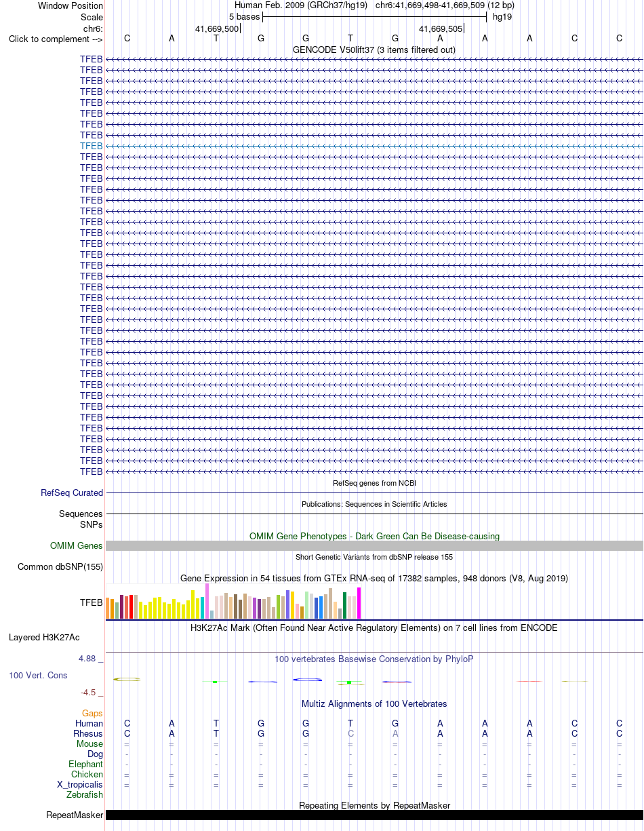Click the gray OMIM Genes item bar
This screenshot has height=831, width=644.
pos(374,546)
